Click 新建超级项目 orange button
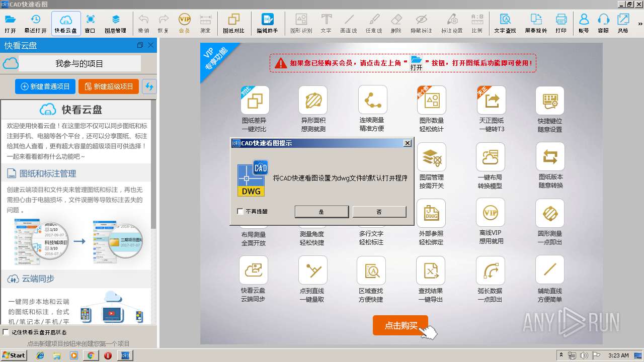Screen dimensions: 644x362 tap(109, 86)
